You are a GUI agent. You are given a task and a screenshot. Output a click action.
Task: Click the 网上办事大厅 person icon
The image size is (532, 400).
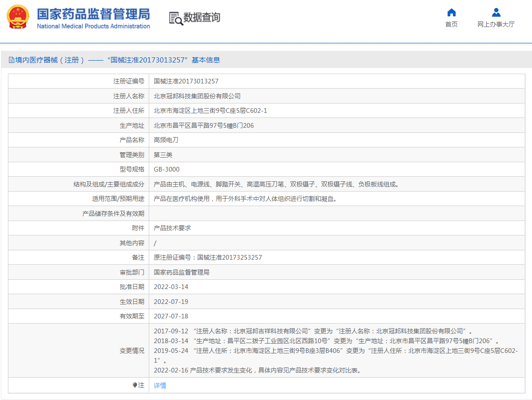pos(495,13)
